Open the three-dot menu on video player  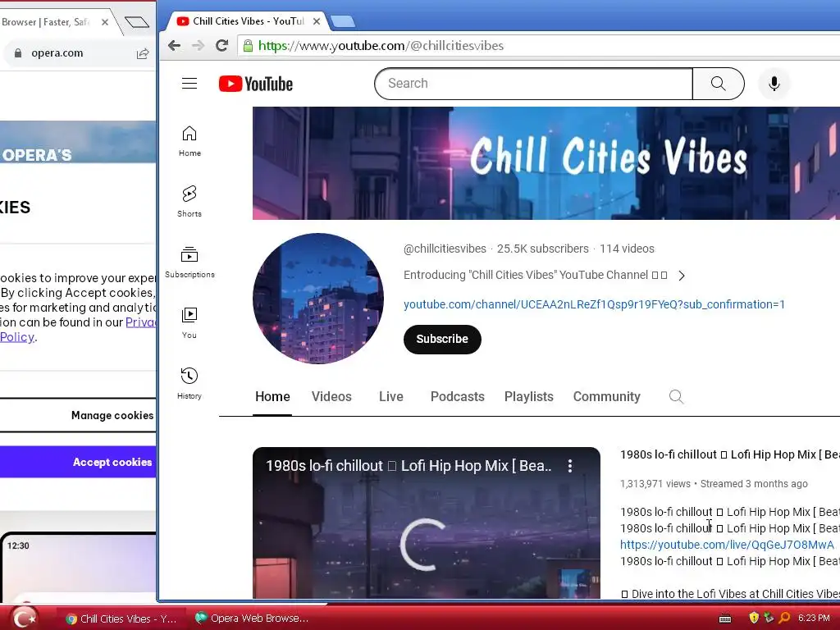570,466
